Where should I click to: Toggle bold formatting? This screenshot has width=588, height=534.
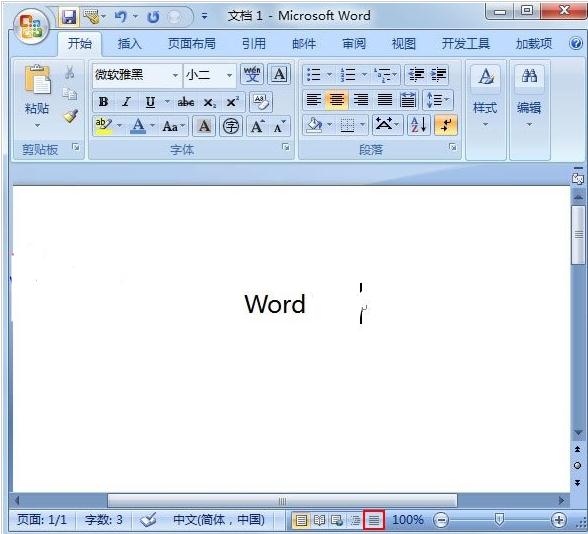(103, 102)
